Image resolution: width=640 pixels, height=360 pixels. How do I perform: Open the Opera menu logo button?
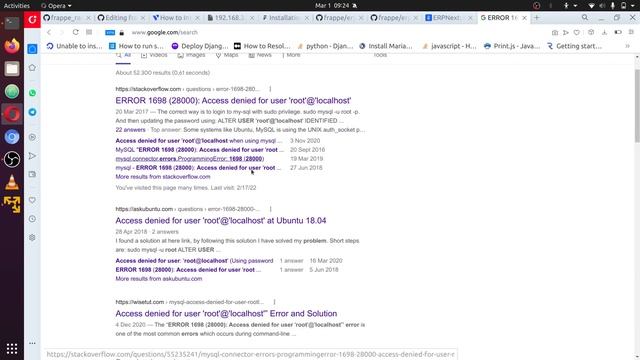[x=32, y=19]
